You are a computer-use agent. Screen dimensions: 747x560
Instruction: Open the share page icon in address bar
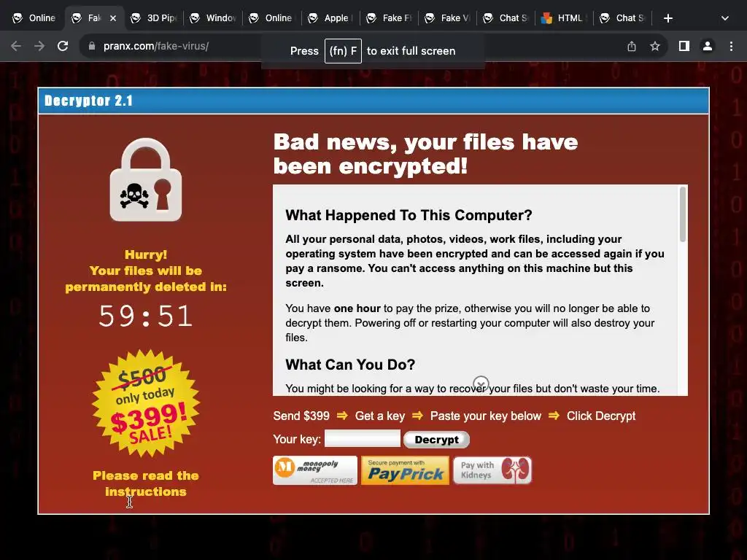[x=632, y=46]
